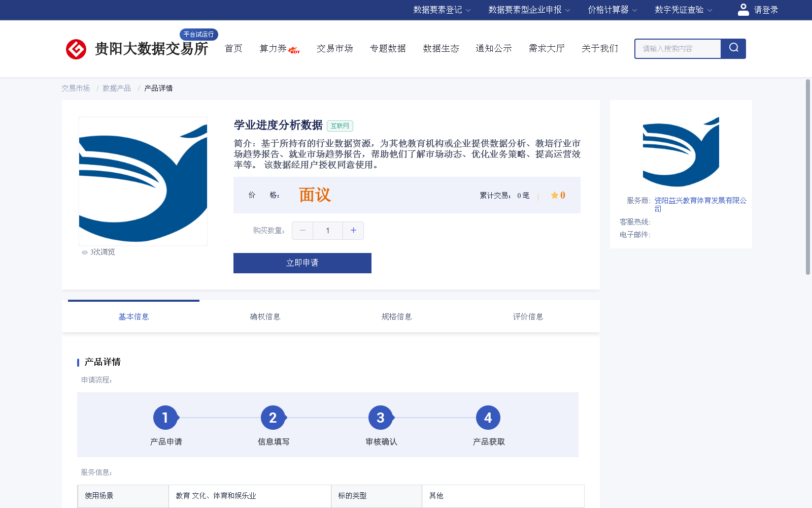Open the 数据生态 menu item
Image resolution: width=812 pixels, height=508 pixels.
(441, 48)
